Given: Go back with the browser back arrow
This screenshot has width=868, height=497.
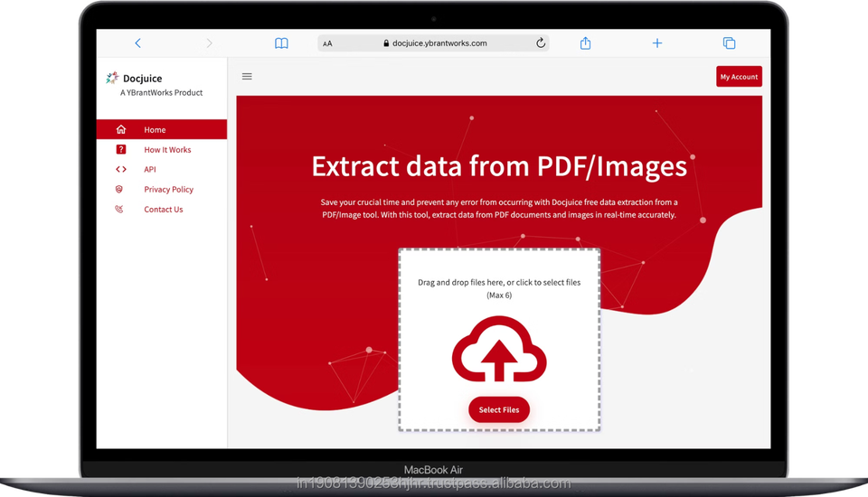Looking at the screenshot, I should 137,43.
